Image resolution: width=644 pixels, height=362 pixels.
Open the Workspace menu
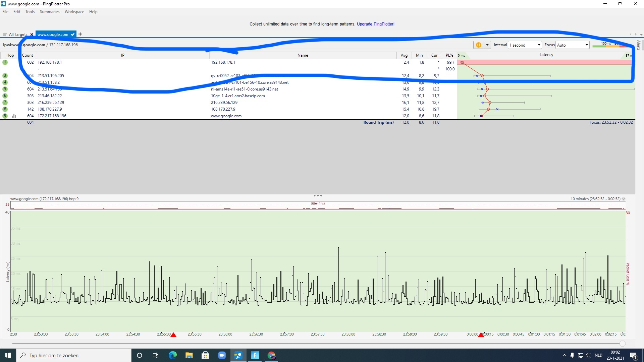tap(74, 12)
